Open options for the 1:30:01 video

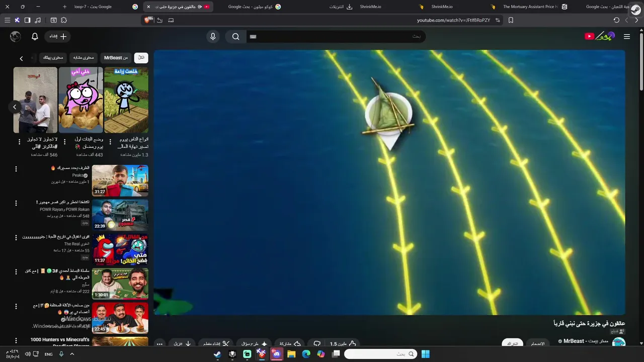tap(16, 271)
